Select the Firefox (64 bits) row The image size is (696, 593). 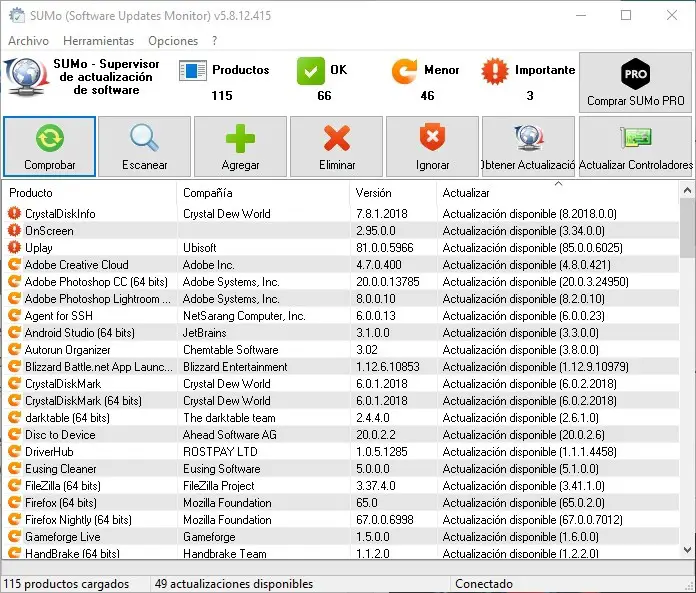(342, 502)
